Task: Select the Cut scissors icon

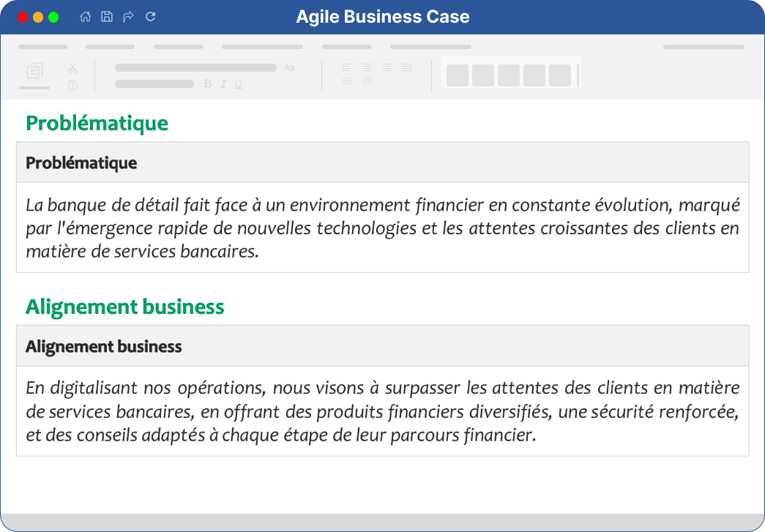Action: pyautogui.click(x=72, y=68)
